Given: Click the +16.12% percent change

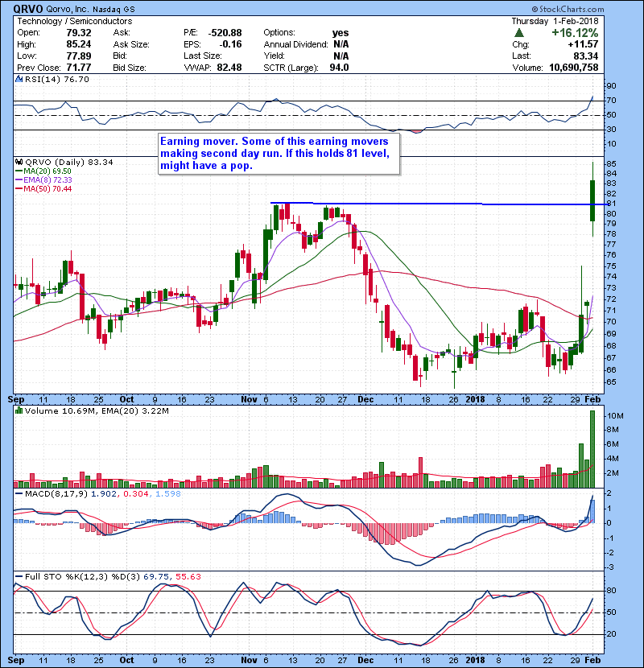Looking at the screenshot, I should tap(575, 33).
